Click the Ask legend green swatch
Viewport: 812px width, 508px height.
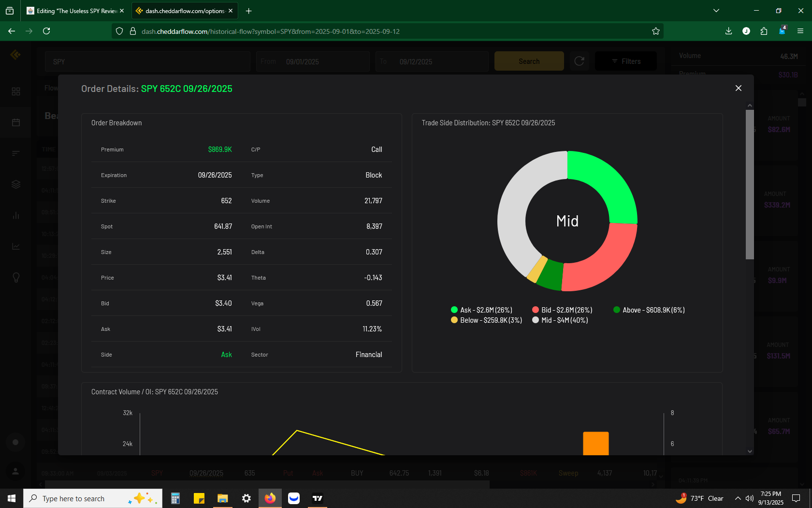coord(454,310)
